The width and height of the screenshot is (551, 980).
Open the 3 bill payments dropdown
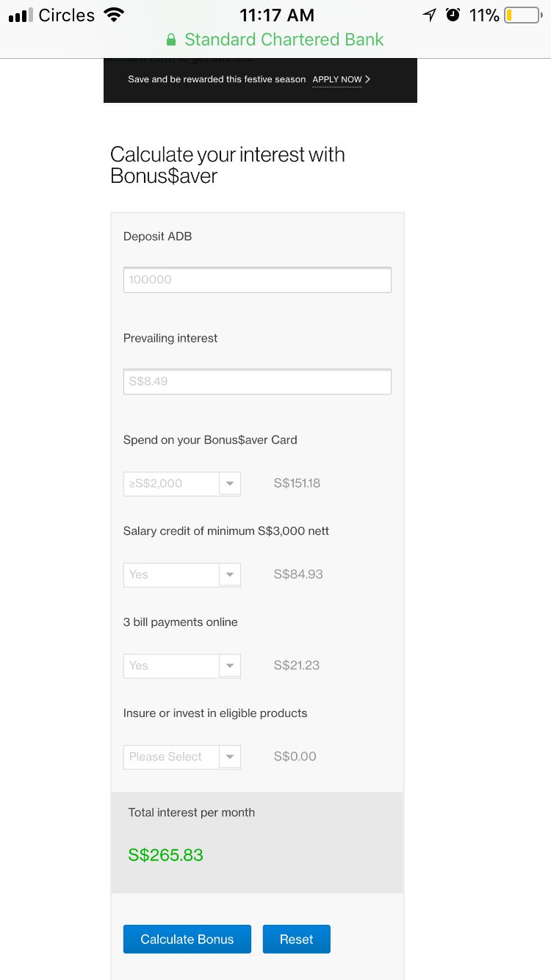pyautogui.click(x=181, y=666)
